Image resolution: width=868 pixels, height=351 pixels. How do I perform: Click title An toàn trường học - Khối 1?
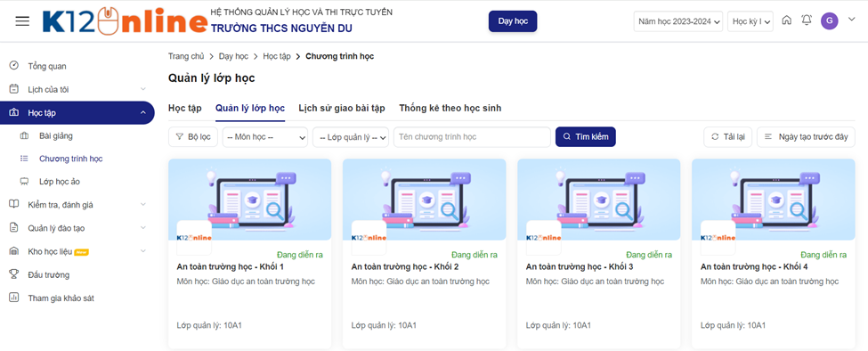coord(231,267)
